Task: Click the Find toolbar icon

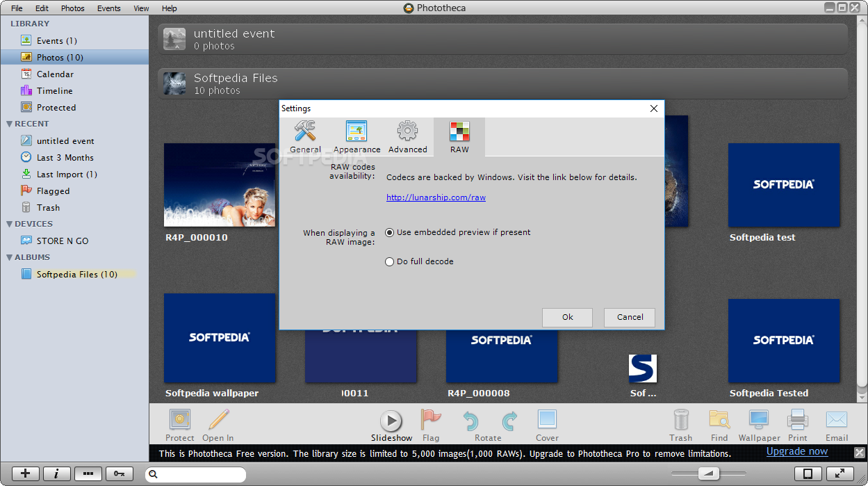Action: click(x=719, y=425)
